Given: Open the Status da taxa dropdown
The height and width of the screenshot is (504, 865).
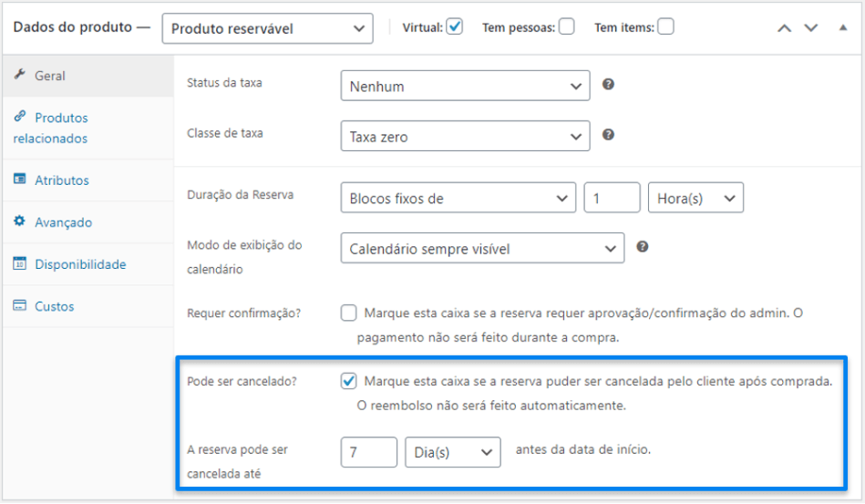Looking at the screenshot, I should pos(465,87).
